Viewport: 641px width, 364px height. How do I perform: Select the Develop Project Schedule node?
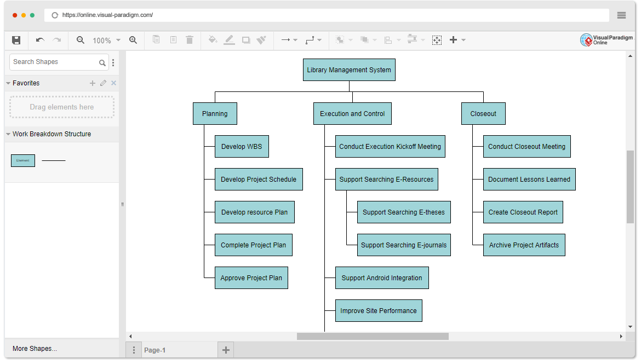[259, 180]
